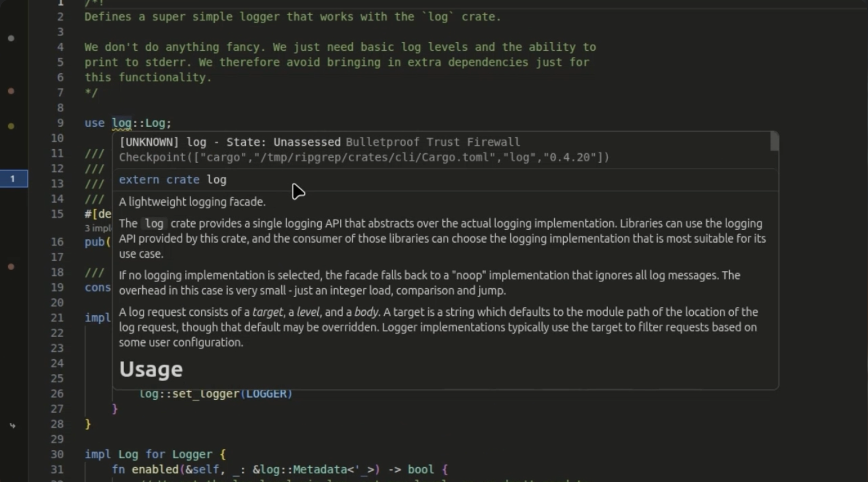Click the hover popup scrollbar thumb
868x482 pixels.
tap(774, 141)
